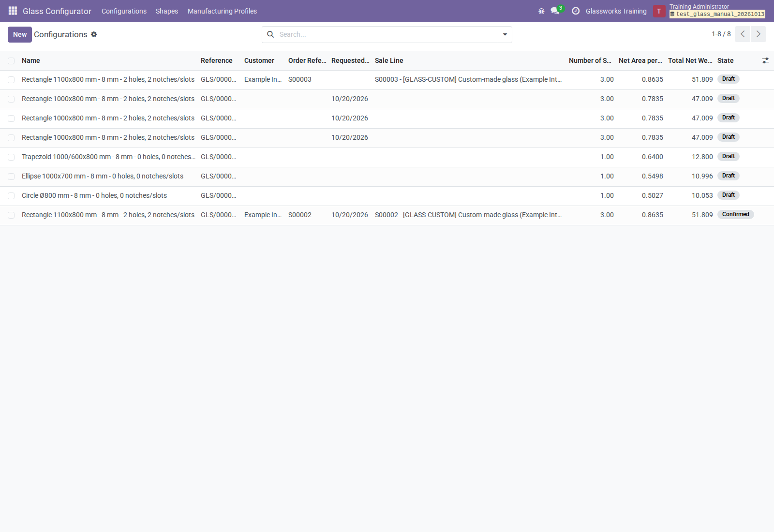Open the Configurations menu

coord(124,11)
